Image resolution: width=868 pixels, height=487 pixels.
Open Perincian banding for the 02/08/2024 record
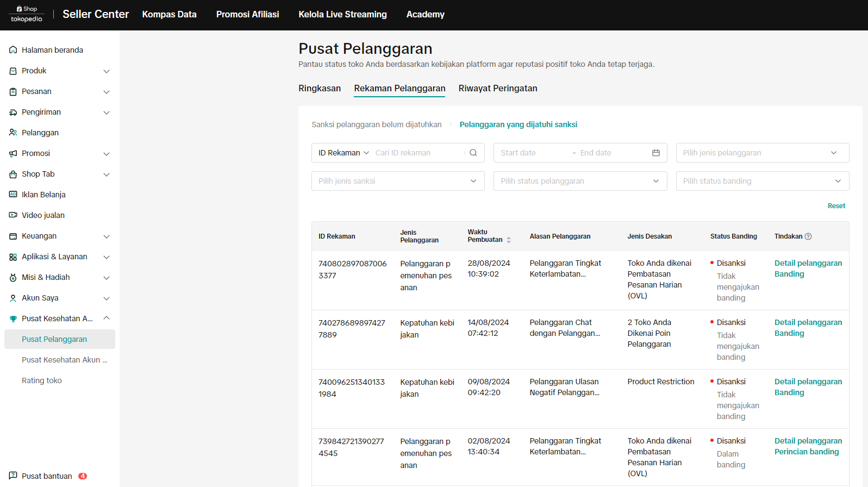pos(807,452)
